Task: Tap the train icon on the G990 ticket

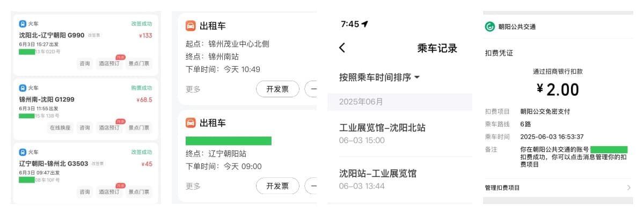Action: [x=23, y=24]
